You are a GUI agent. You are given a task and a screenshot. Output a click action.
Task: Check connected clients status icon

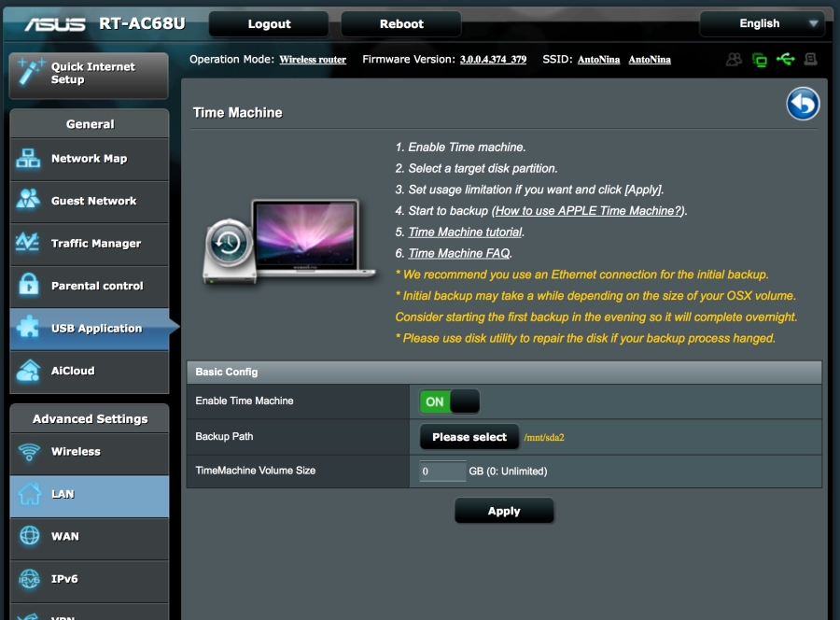pyautogui.click(x=735, y=60)
